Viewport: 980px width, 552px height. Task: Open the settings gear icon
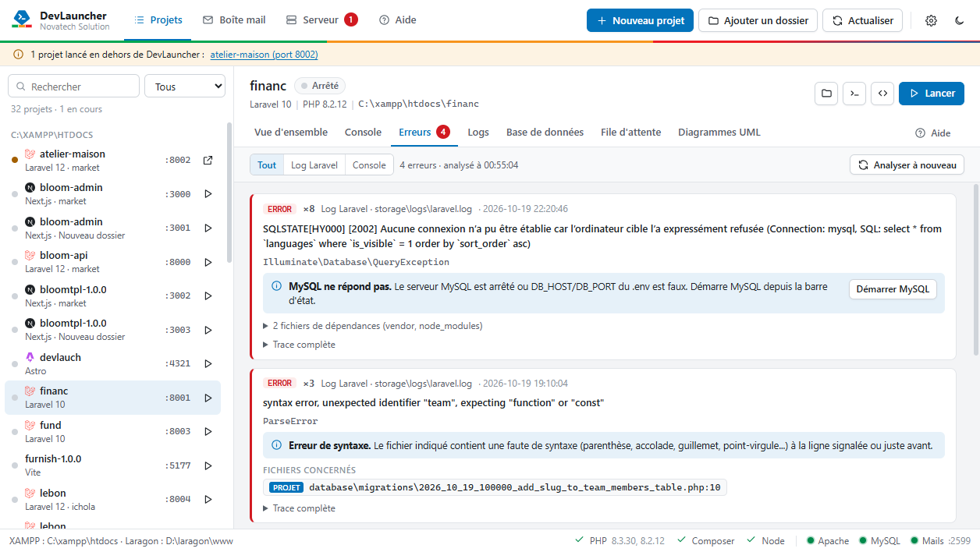pyautogui.click(x=931, y=20)
